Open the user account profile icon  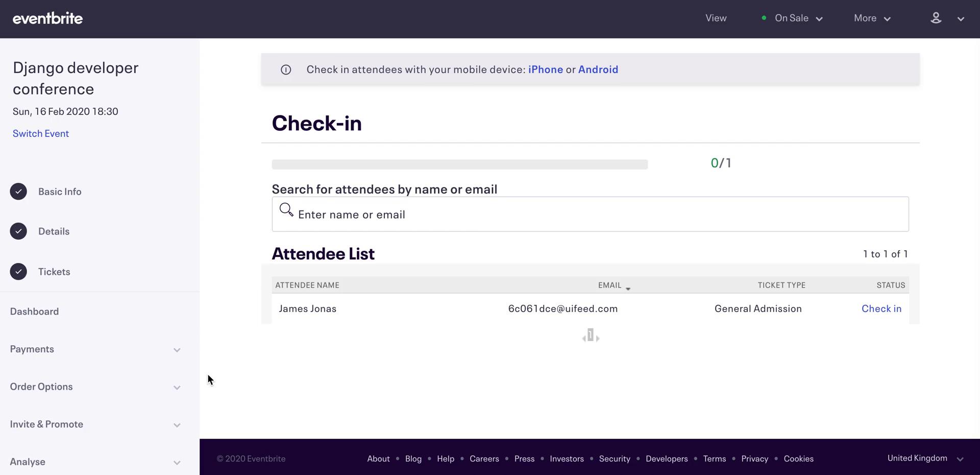coord(936,18)
